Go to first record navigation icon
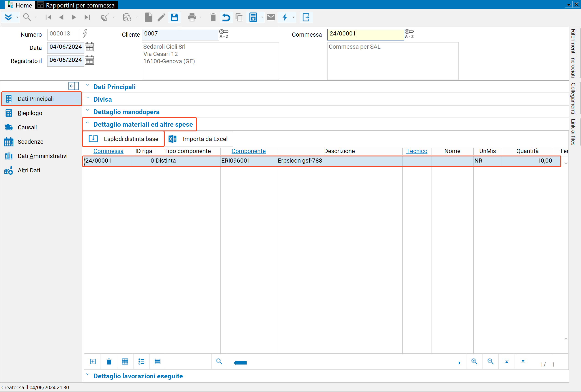The image size is (581, 392). point(48,17)
